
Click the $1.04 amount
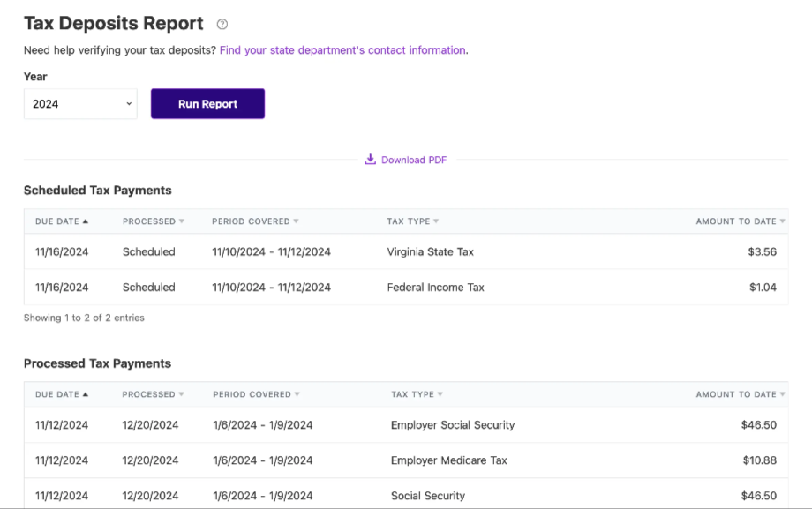pyautogui.click(x=763, y=288)
